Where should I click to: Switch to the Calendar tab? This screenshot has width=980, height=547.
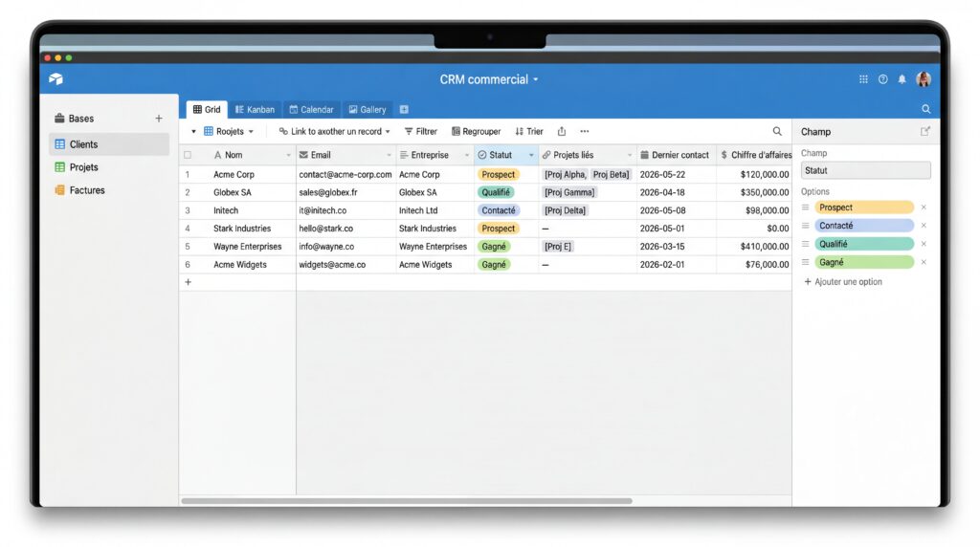coord(311,109)
